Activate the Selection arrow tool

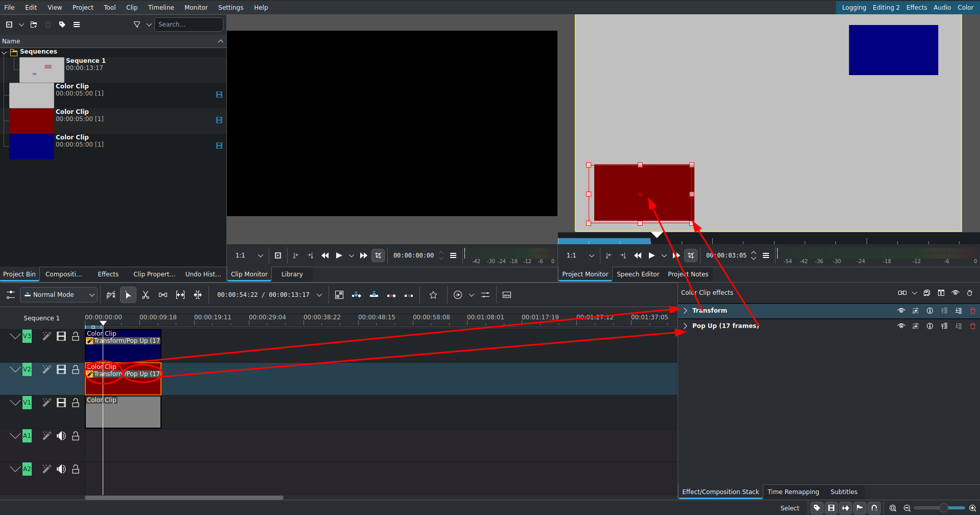pyautogui.click(x=128, y=295)
